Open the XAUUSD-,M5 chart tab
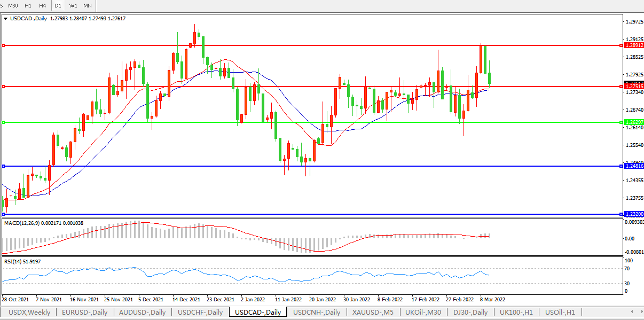644x320 pixels. (373, 313)
